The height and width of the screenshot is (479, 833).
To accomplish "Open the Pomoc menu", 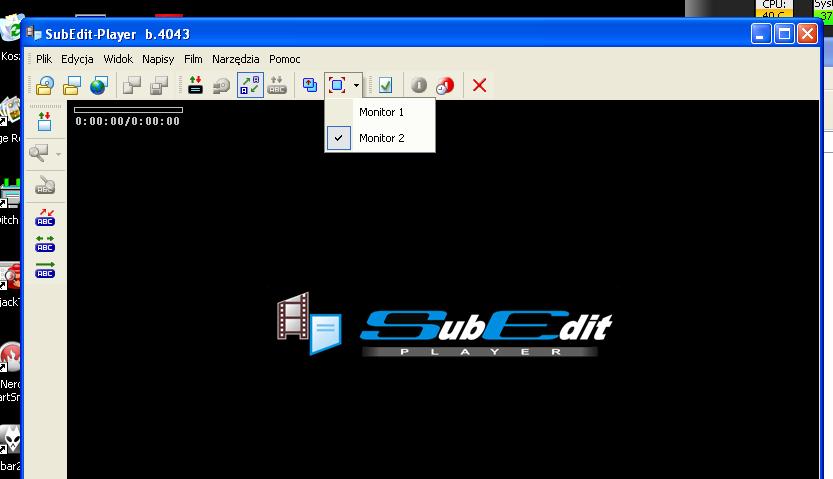I will tap(284, 59).
